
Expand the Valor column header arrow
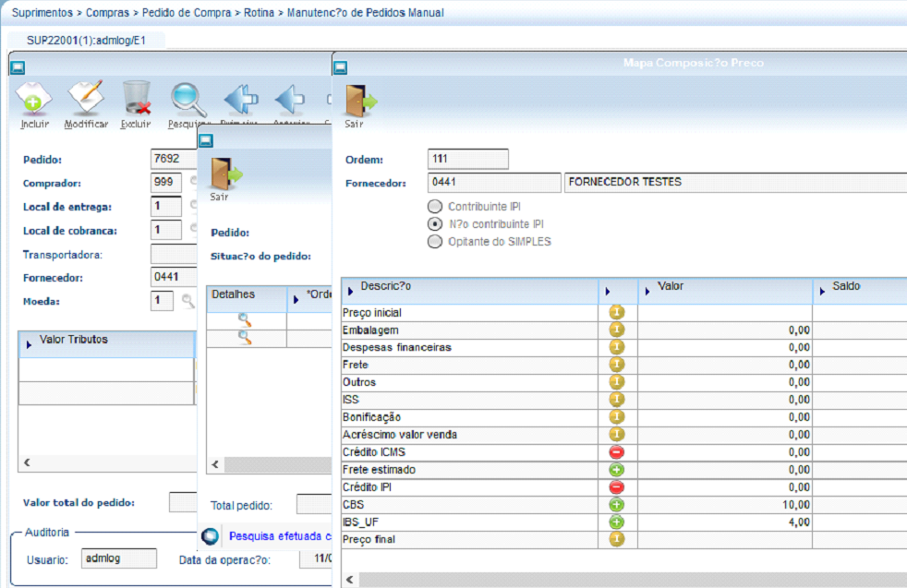[647, 292]
